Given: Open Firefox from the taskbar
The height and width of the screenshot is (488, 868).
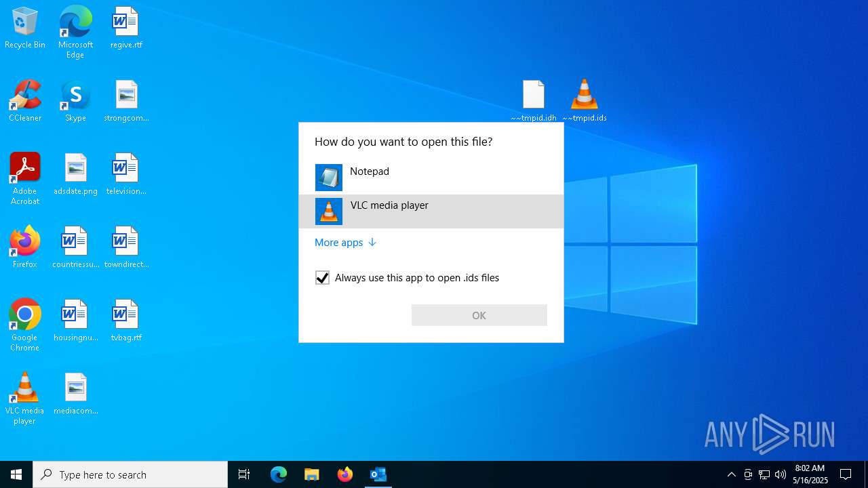Looking at the screenshot, I should 345,474.
